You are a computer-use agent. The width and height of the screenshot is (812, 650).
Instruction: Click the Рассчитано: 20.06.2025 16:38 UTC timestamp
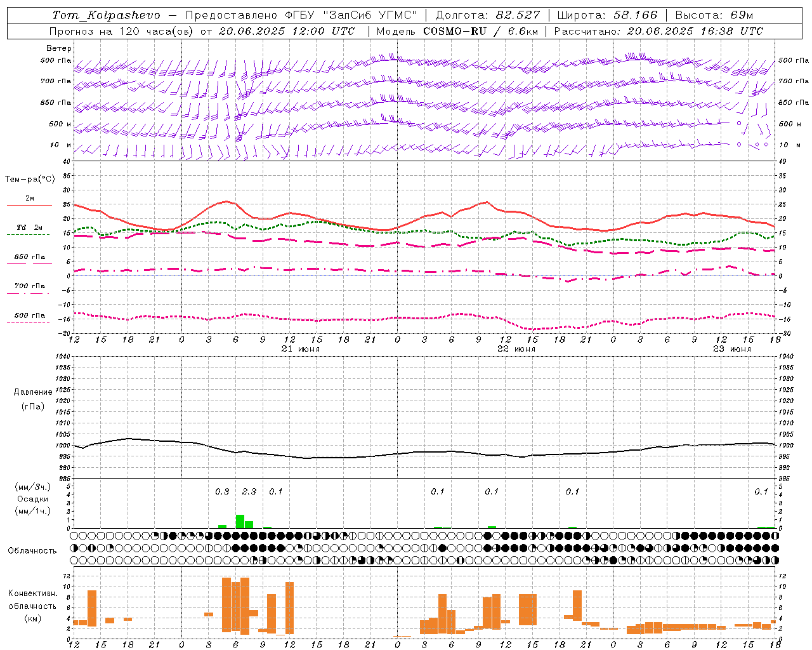[659, 31]
